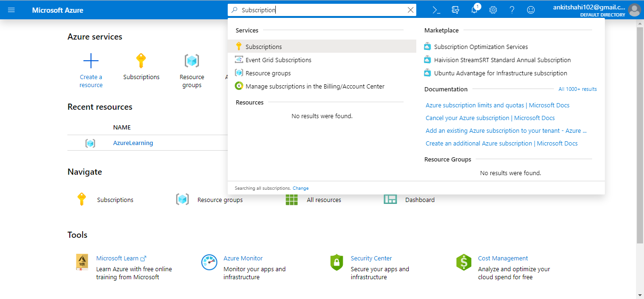Click the Create a resource plus icon
This screenshot has height=299, width=644.
pyautogui.click(x=91, y=61)
